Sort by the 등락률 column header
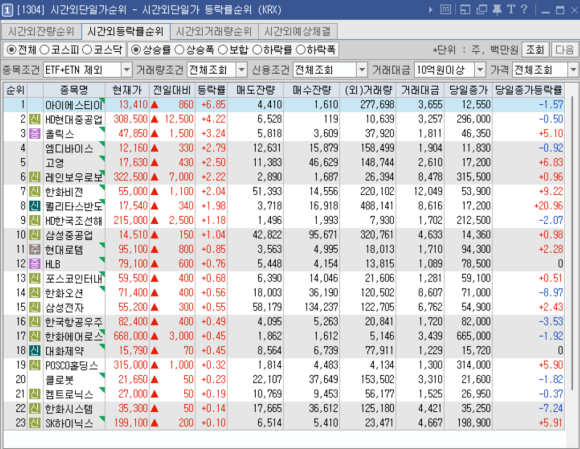The height and width of the screenshot is (449, 580). coord(211,90)
